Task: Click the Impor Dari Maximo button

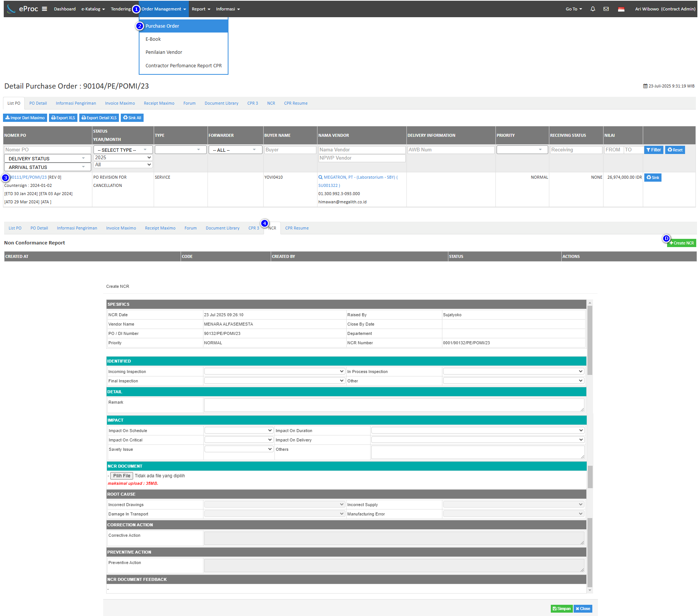Action: click(25, 118)
